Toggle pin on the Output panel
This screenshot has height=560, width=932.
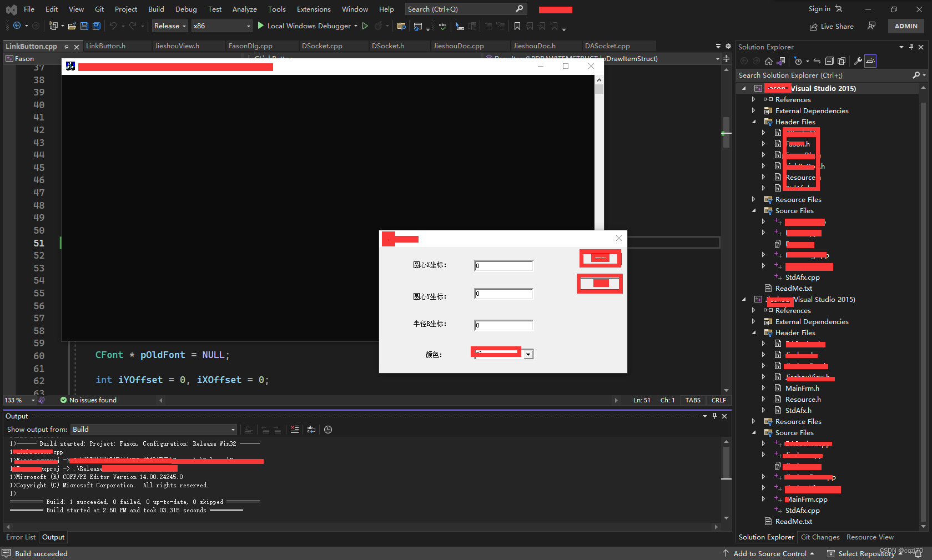pyautogui.click(x=714, y=416)
